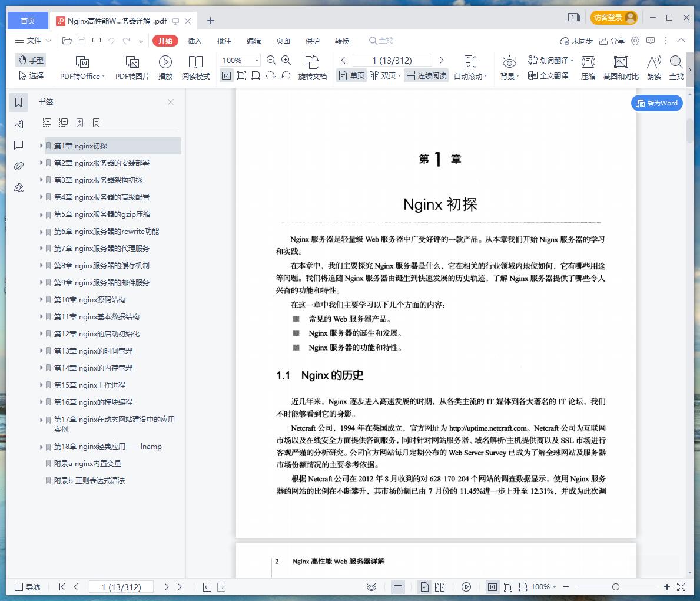Image resolution: width=700 pixels, height=601 pixels.
Task: Open 全文翻译 full-text translation
Action: tap(548, 75)
